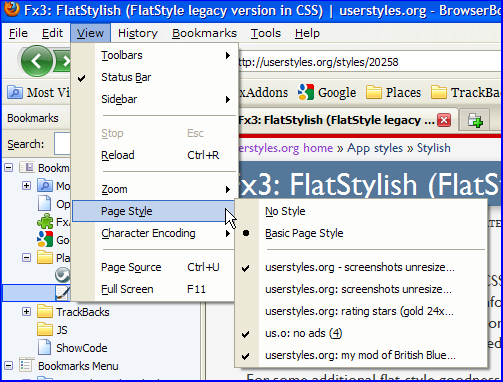
Task: Expand Character Encoding submenu
Action: [154, 233]
